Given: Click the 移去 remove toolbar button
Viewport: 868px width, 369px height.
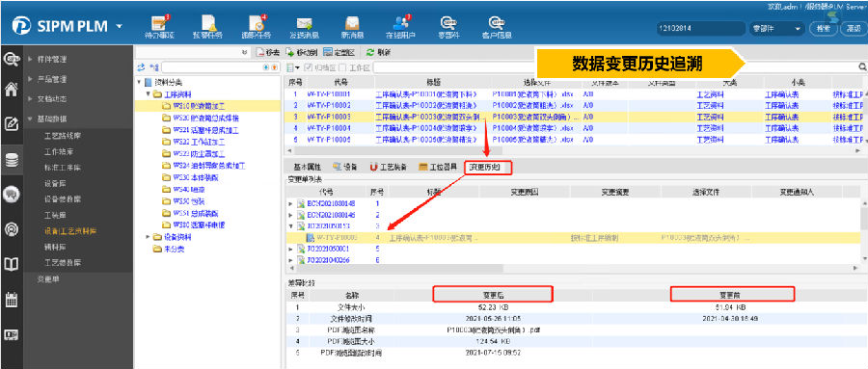Looking at the screenshot, I should (268, 53).
